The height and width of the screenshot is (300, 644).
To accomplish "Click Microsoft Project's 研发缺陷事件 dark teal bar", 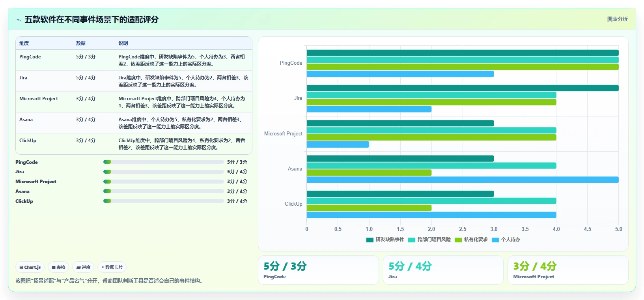I will (x=400, y=123).
